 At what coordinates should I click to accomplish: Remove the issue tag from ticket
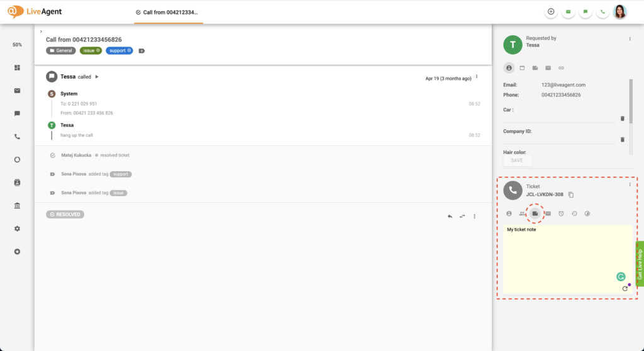click(x=98, y=50)
